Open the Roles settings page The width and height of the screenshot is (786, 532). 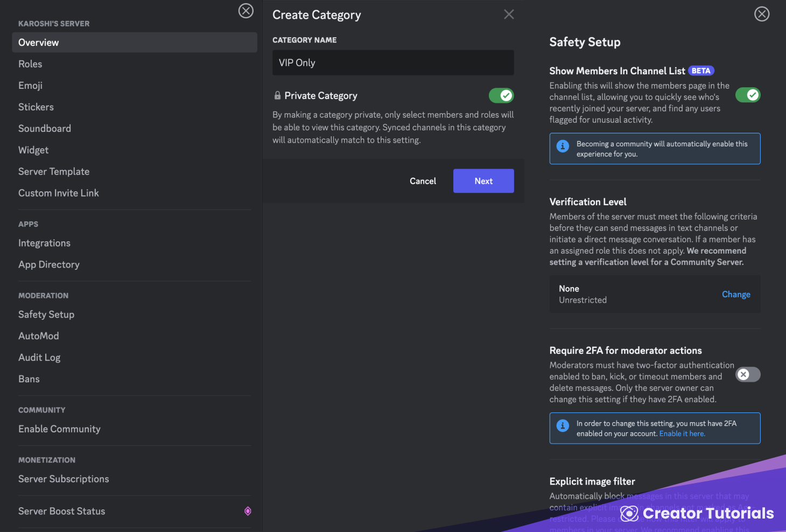click(x=30, y=64)
